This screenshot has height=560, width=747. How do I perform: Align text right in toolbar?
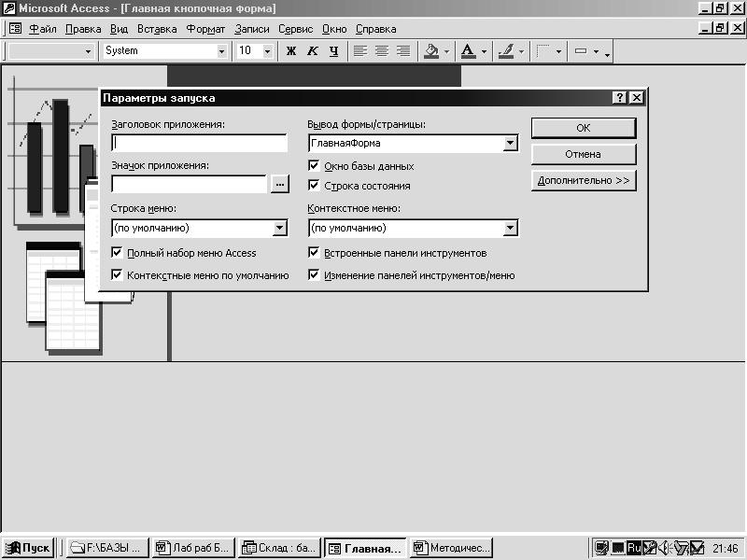pyautogui.click(x=403, y=51)
